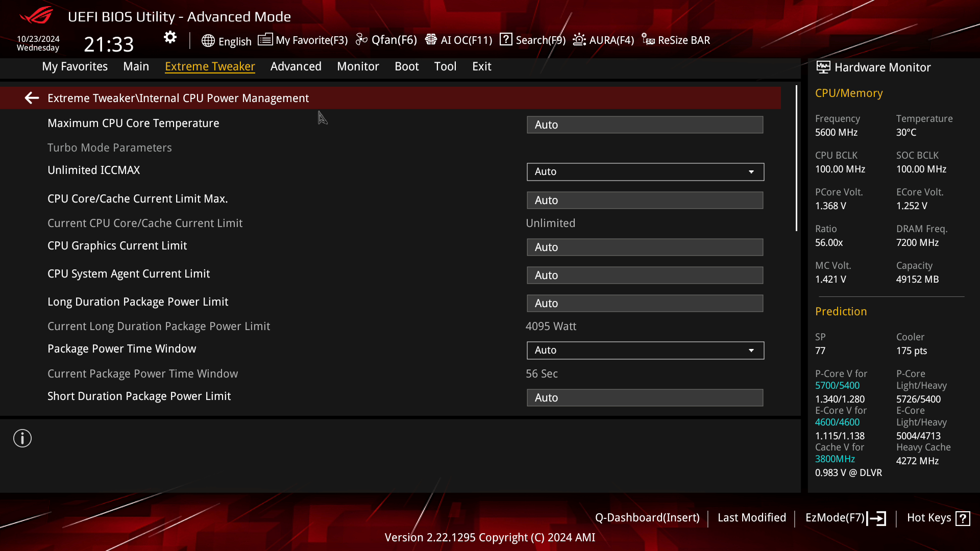Click the back arrow to exit submenu
This screenshot has height=551, width=980.
tap(32, 98)
